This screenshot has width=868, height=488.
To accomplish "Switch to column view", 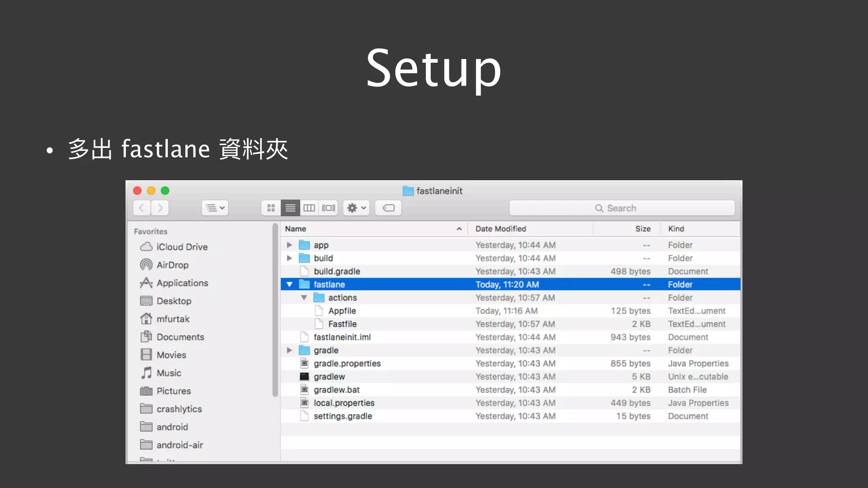I will pyautogui.click(x=309, y=208).
